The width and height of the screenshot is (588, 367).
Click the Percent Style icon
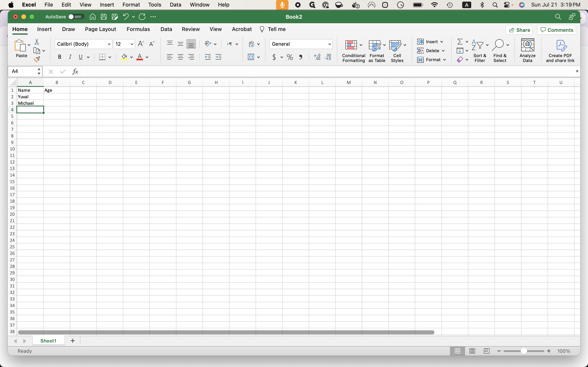[290, 57]
